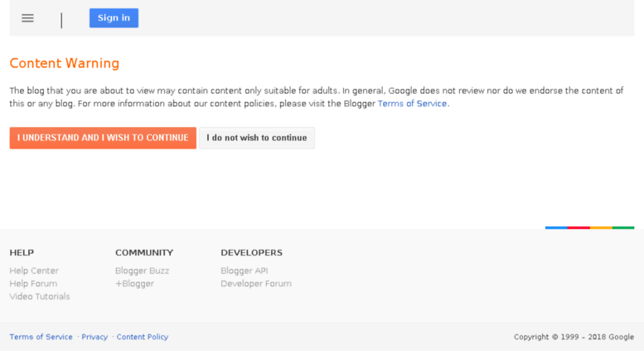
Task: Click the Content Warning heading
Action: click(x=65, y=63)
